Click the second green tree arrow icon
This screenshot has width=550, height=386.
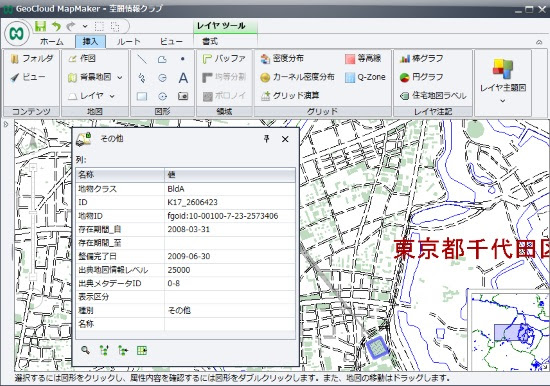pyautogui.click(x=123, y=350)
